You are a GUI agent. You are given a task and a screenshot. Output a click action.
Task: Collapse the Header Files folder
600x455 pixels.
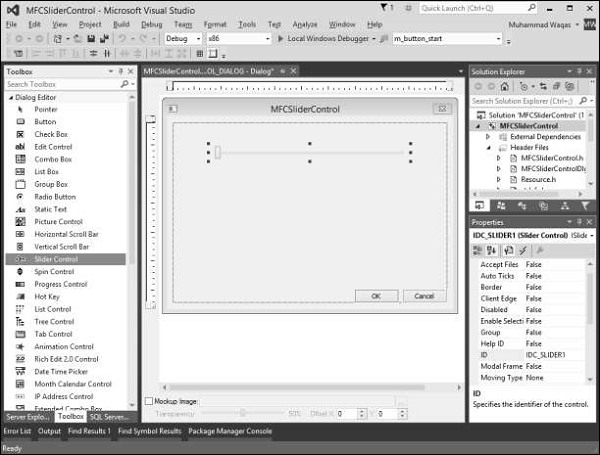(489, 148)
